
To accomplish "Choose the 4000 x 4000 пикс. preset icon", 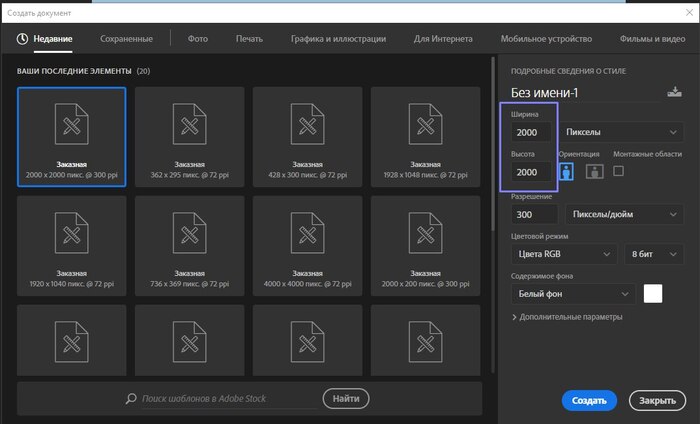I will 307,235.
